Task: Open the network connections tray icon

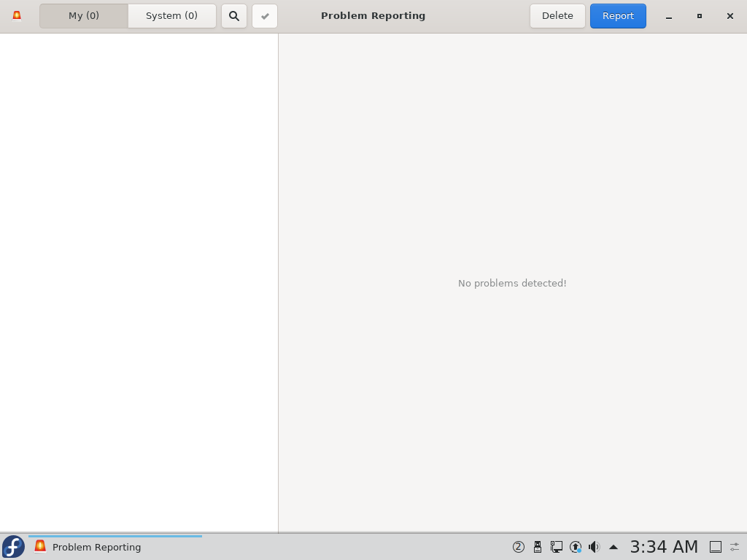Action: 556,547
